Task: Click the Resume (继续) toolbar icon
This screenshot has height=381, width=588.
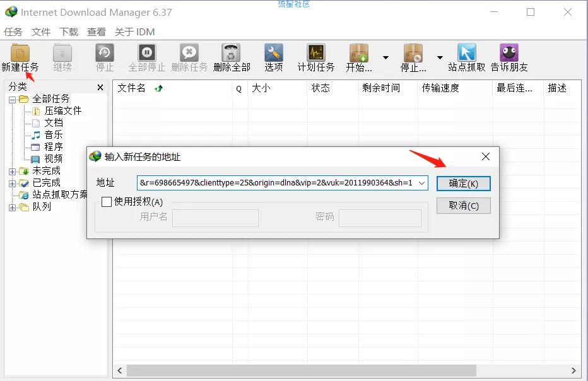Action: point(62,53)
